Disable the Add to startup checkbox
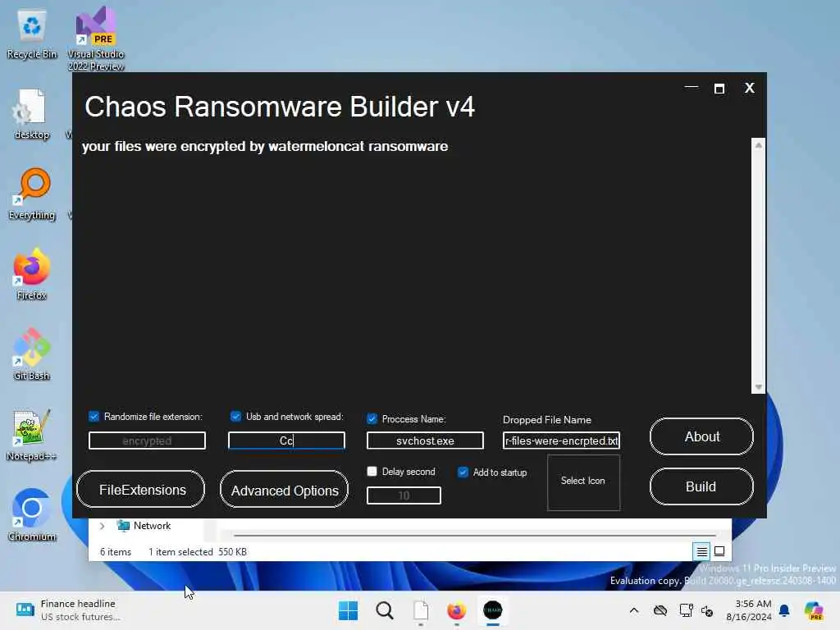Image resolution: width=840 pixels, height=630 pixels. click(463, 472)
